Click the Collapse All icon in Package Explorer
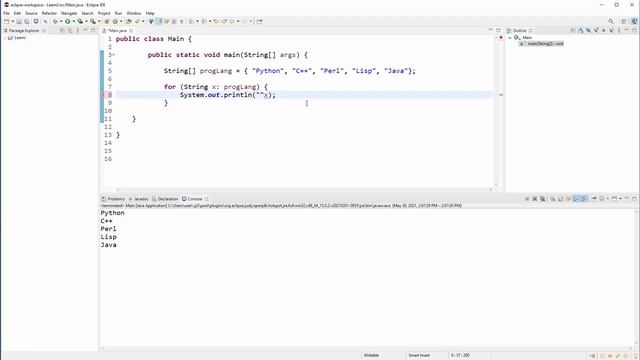This screenshot has height=360, width=640. [62, 31]
